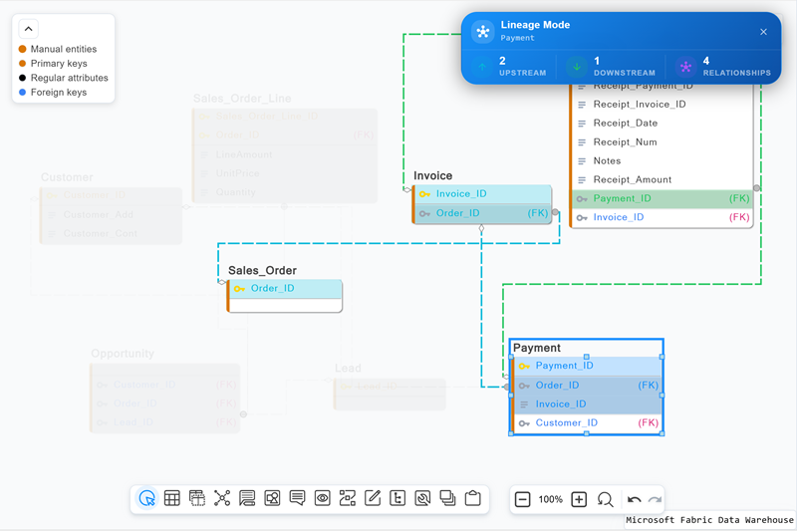Select highlighted Payment_ID foreign key in receipt table
The height and width of the screenshot is (532, 797).
[662, 198]
